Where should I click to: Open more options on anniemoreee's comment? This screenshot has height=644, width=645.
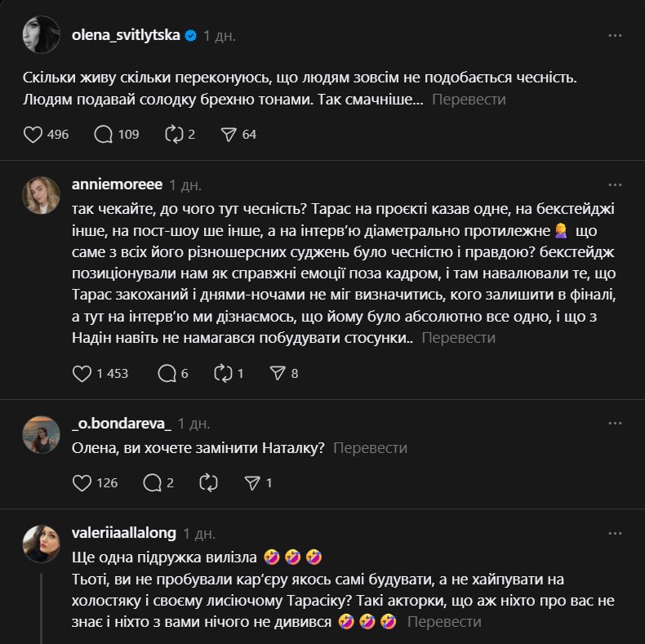616,184
